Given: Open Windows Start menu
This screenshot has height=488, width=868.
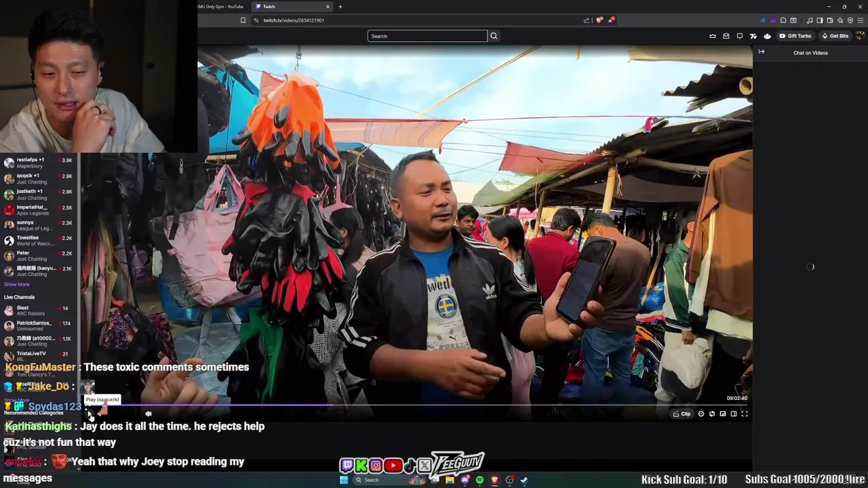Looking at the screenshot, I should pyautogui.click(x=344, y=480).
